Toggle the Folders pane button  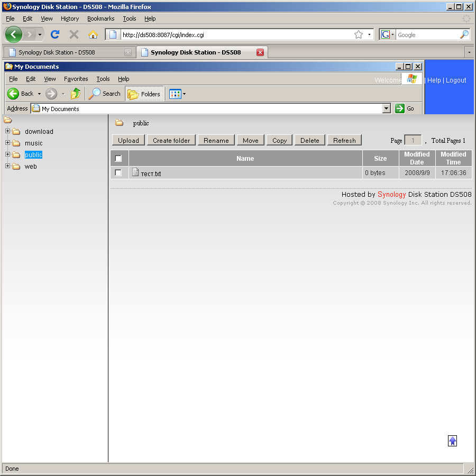(144, 94)
